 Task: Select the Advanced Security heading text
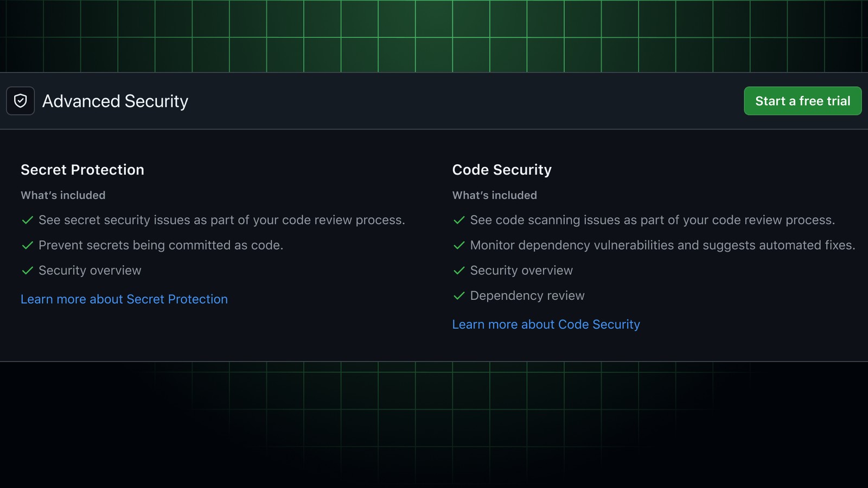click(115, 101)
